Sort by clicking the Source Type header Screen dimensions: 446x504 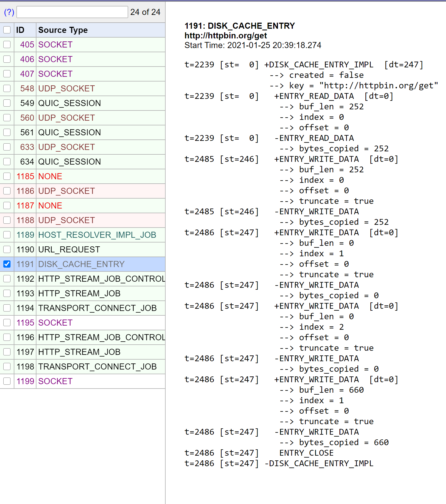[63, 30]
